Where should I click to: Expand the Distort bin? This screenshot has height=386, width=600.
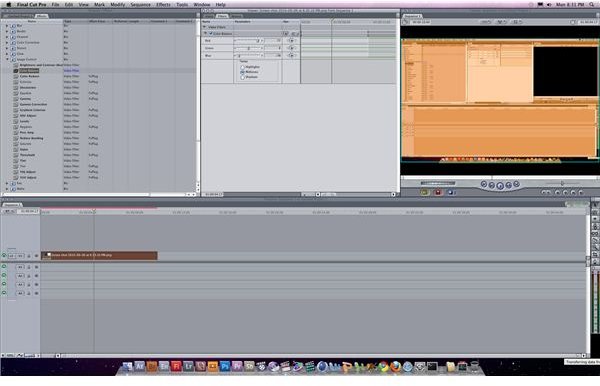7,48
